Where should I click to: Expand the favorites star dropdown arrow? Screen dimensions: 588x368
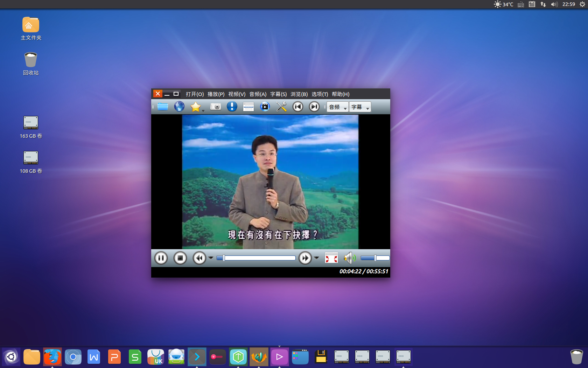[203, 111]
